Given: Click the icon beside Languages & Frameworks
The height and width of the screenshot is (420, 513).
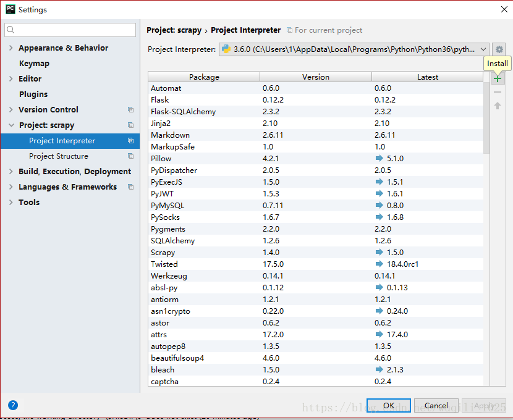Looking at the screenshot, I should (130, 187).
